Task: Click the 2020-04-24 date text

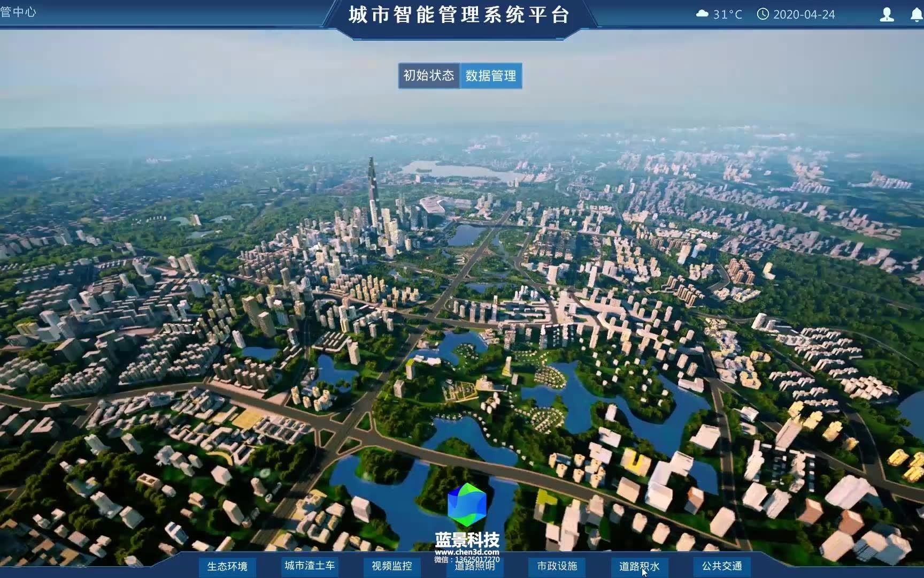Action: [804, 14]
